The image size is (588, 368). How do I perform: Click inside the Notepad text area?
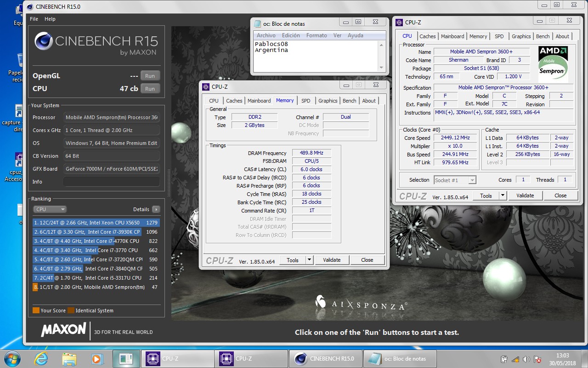tap(316, 56)
